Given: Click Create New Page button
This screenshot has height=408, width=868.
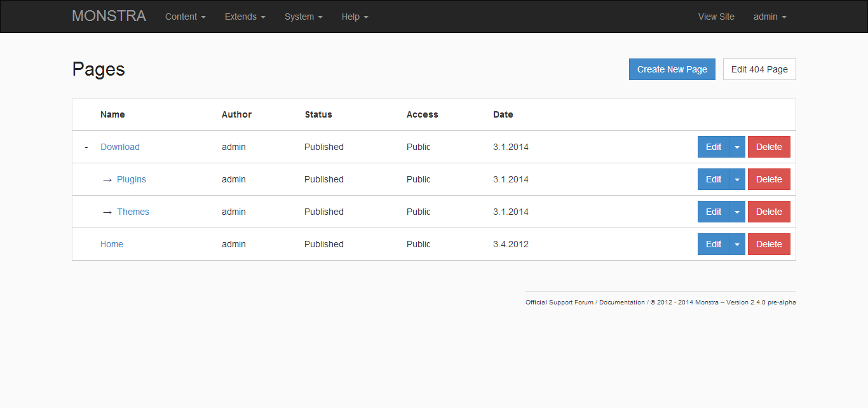Looking at the screenshot, I should coord(672,69).
